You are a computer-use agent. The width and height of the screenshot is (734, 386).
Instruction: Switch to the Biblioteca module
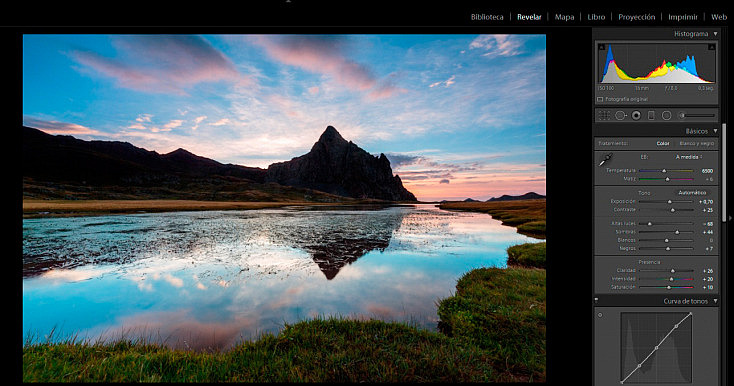click(x=487, y=17)
